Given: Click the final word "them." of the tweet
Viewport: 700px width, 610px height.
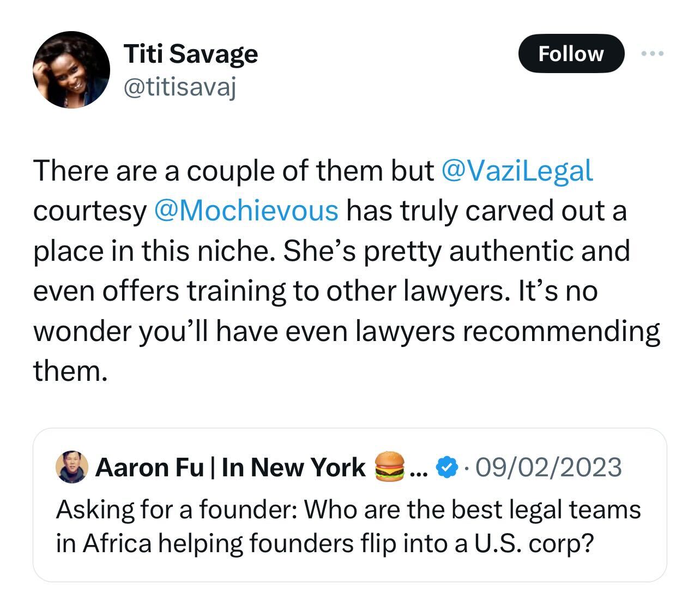Looking at the screenshot, I should pyautogui.click(x=70, y=371).
